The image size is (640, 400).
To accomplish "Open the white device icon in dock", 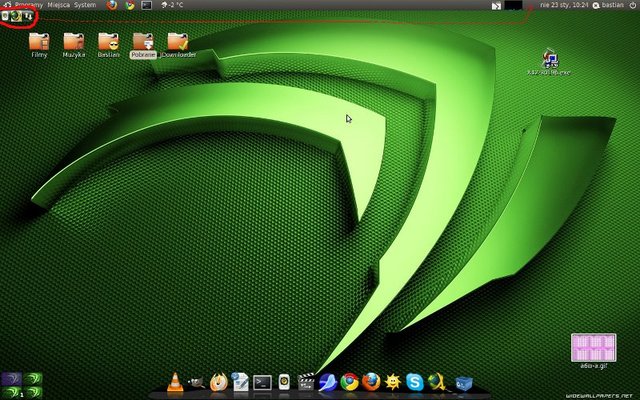I will 284,382.
